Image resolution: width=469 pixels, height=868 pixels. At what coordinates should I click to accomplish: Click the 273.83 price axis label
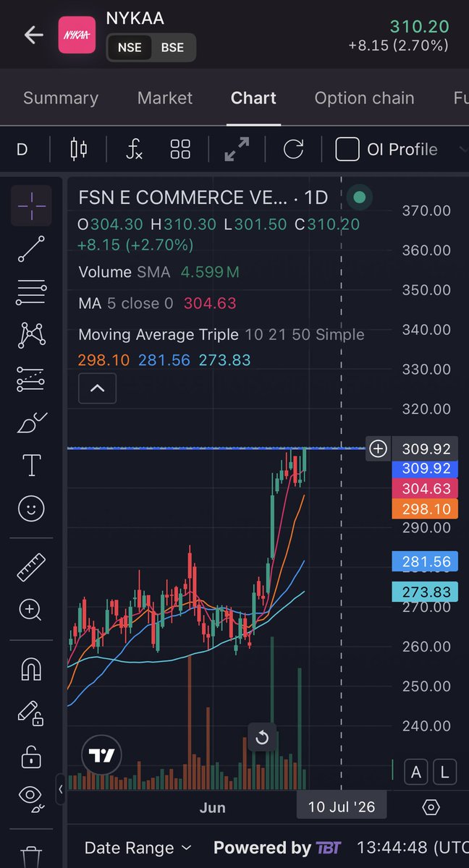pos(426,592)
